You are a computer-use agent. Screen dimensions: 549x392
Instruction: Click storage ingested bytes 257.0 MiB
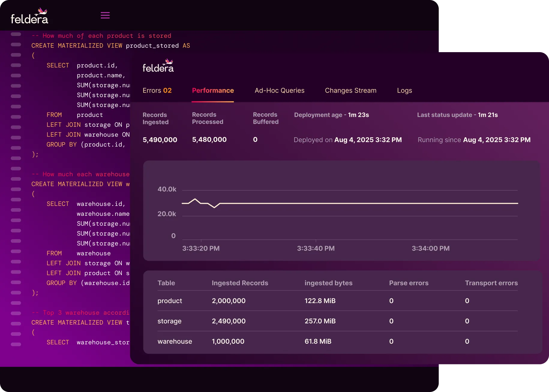click(x=320, y=321)
